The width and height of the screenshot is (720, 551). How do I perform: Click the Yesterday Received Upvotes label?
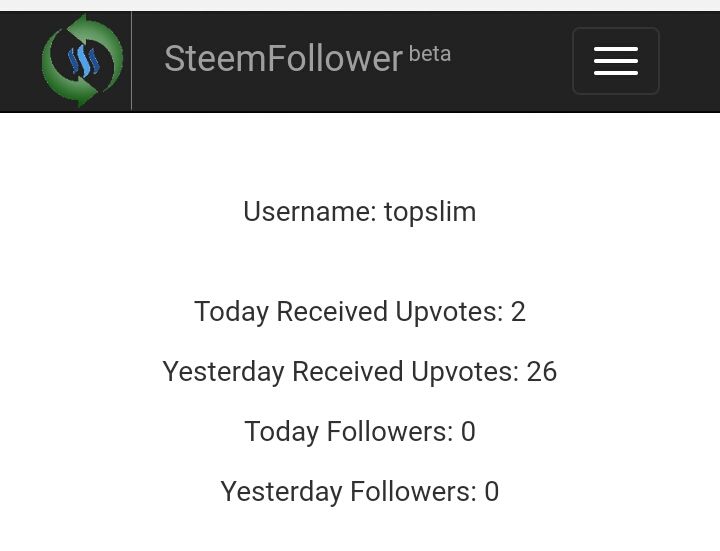coord(340,372)
